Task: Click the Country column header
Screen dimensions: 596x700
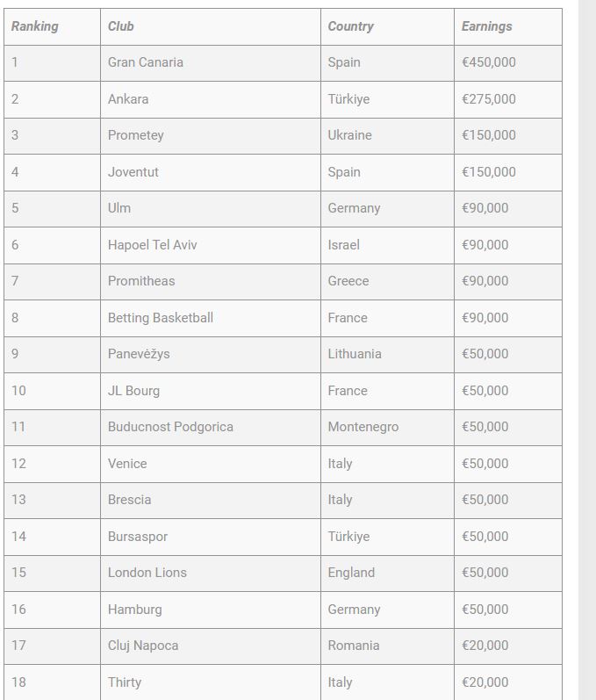Action: (350, 26)
